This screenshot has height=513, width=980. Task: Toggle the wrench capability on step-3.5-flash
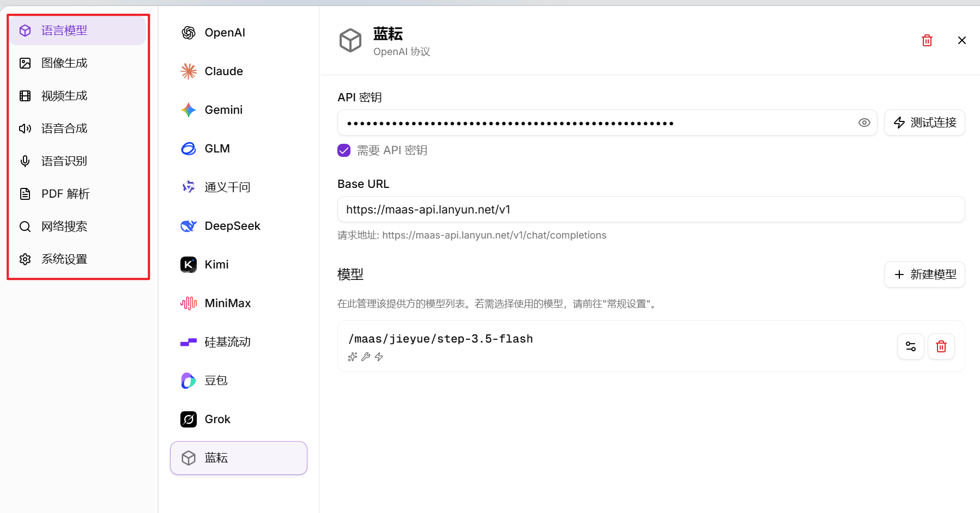click(366, 357)
